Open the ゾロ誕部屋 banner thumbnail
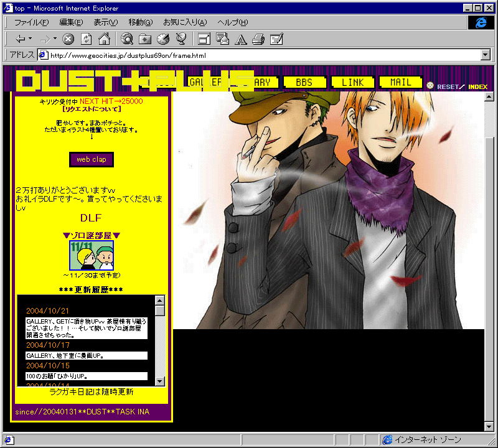The image size is (498, 448). [92, 255]
